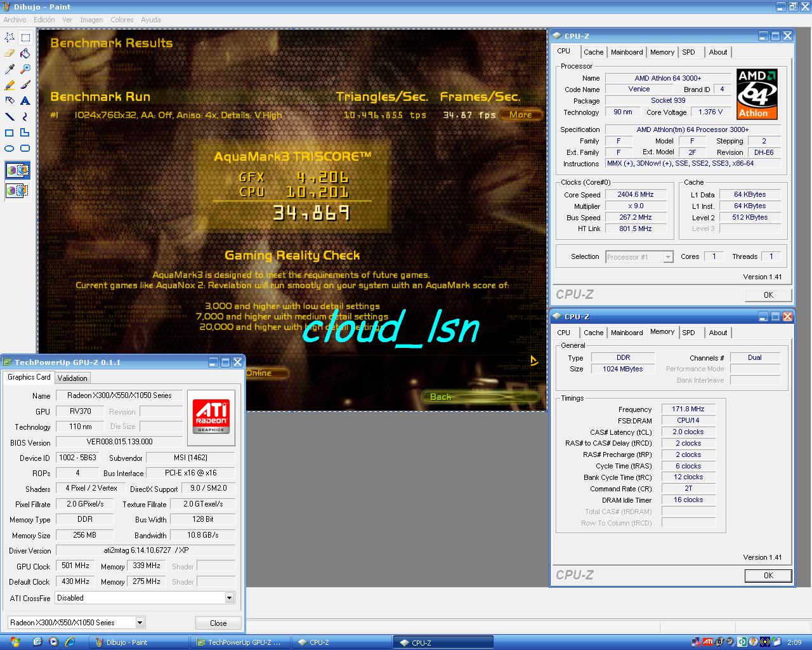Click the Driver Version field in GPU-Z
Screen dimensions: 812x650
[145, 550]
